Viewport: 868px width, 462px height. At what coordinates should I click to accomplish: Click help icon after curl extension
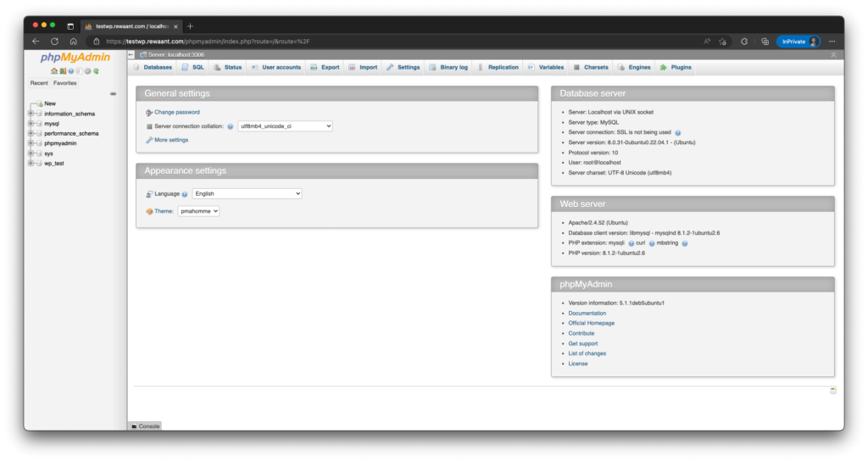pyautogui.click(x=652, y=243)
